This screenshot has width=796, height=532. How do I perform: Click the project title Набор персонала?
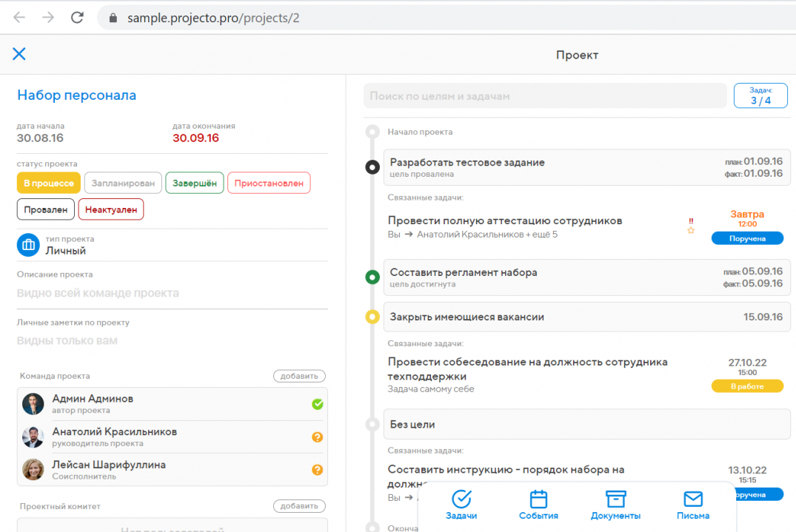click(x=77, y=95)
